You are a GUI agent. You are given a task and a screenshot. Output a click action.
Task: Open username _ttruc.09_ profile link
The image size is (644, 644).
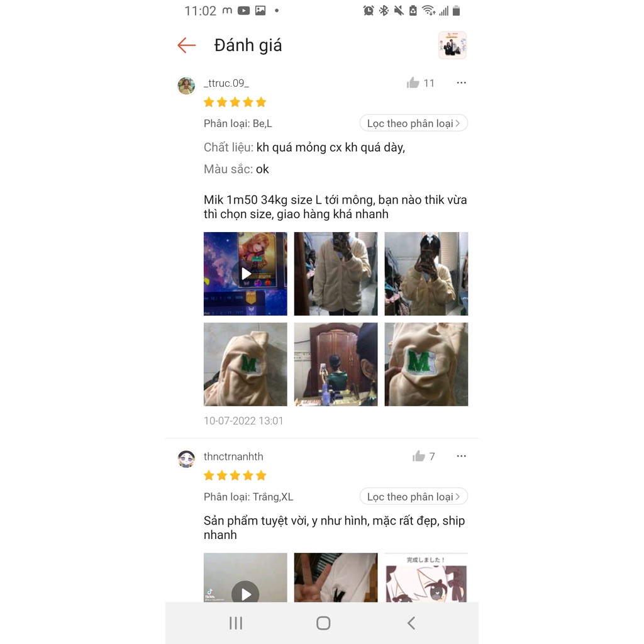coord(226,83)
